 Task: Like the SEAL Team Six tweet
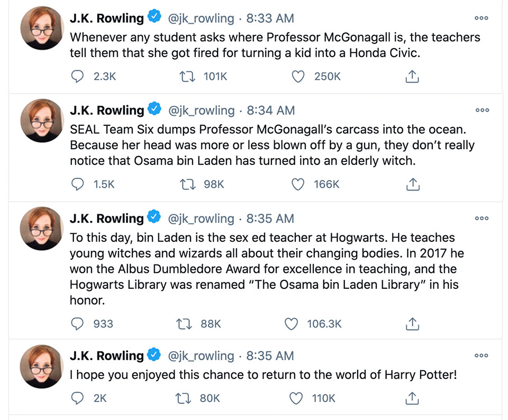coord(298,184)
